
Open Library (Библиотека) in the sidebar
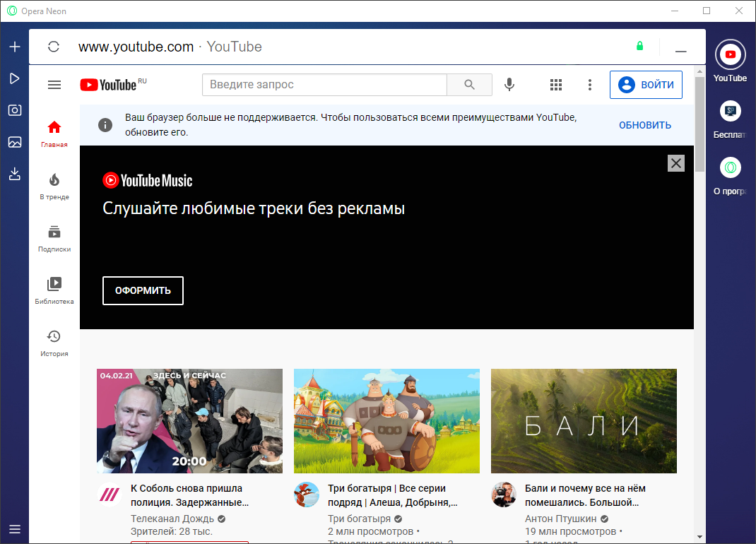click(x=54, y=291)
